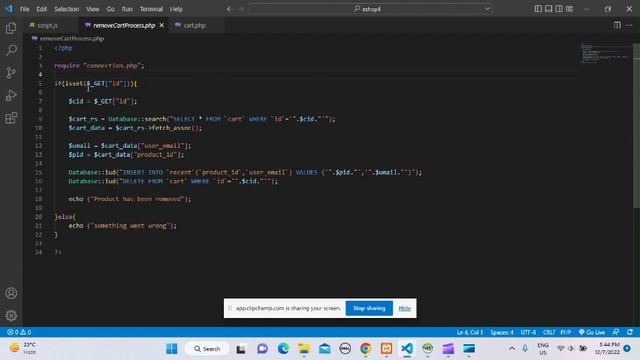Open the Source Control view

11,73
